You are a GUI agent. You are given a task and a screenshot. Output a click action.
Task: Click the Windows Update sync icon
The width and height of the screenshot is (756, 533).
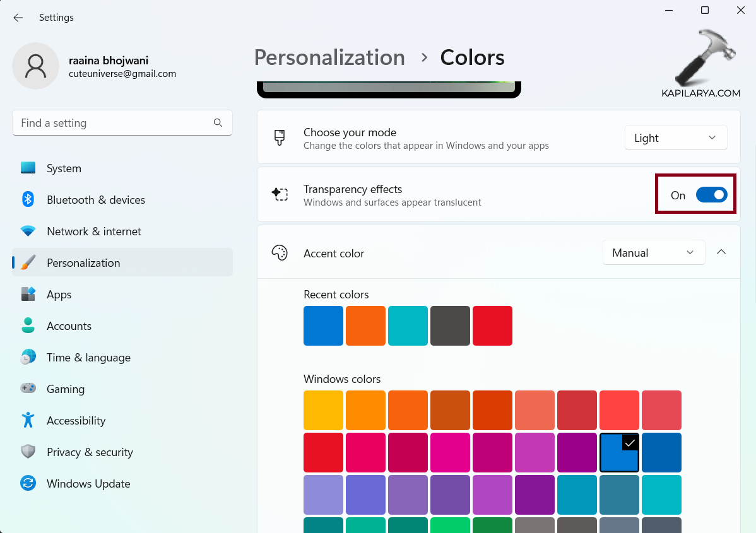(x=28, y=484)
